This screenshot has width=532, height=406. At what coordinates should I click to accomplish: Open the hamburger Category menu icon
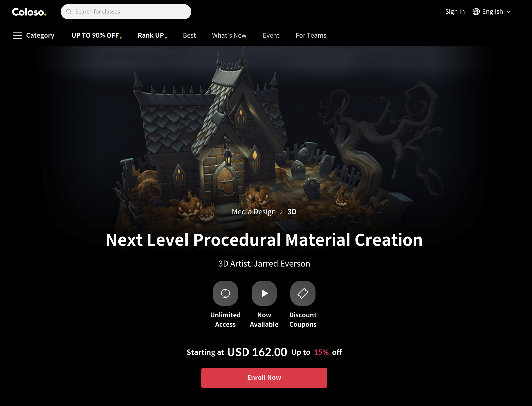(17, 36)
